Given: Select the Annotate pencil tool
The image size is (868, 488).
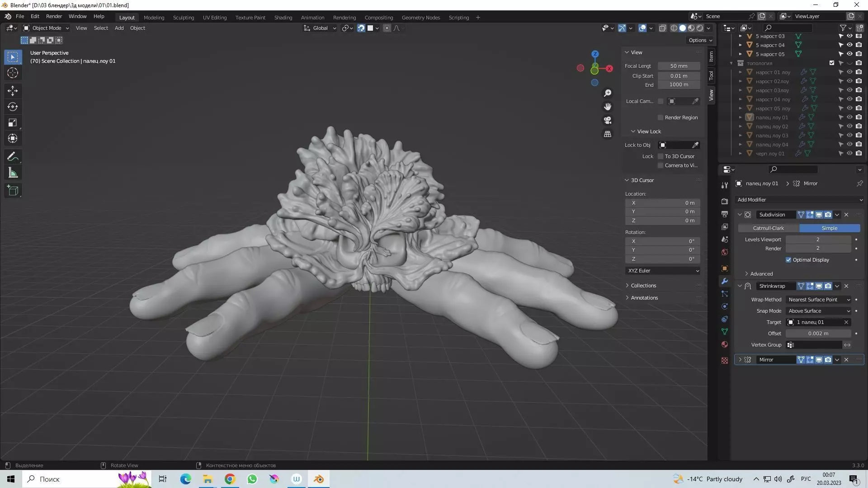Looking at the screenshot, I should coord(13,156).
